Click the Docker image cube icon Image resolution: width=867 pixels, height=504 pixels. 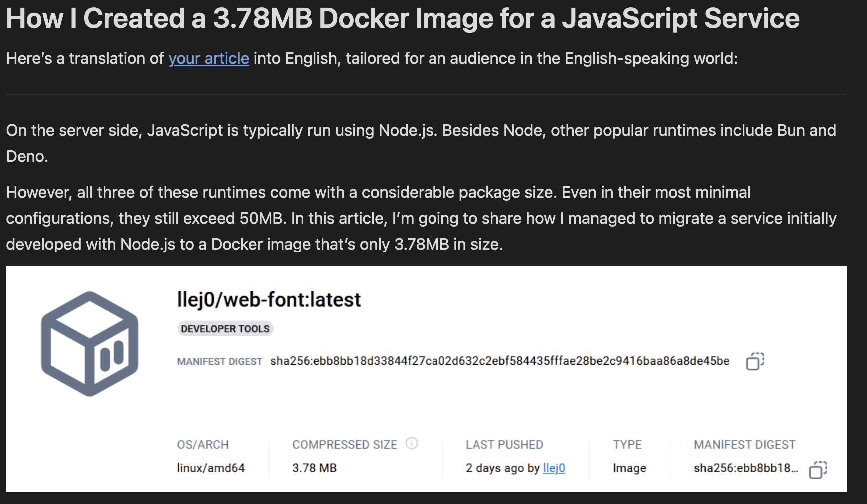point(90,344)
